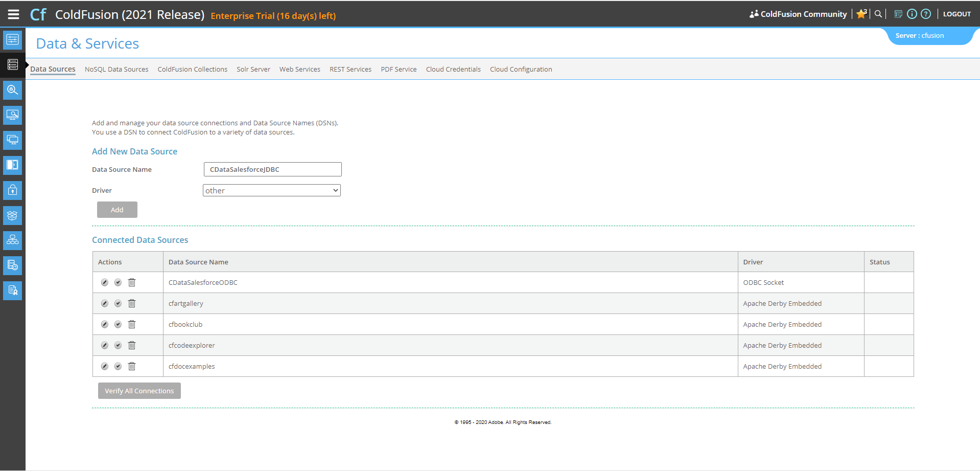Screen dimensions: 980x471
Task: Open the REST Services tab
Action: click(x=351, y=70)
